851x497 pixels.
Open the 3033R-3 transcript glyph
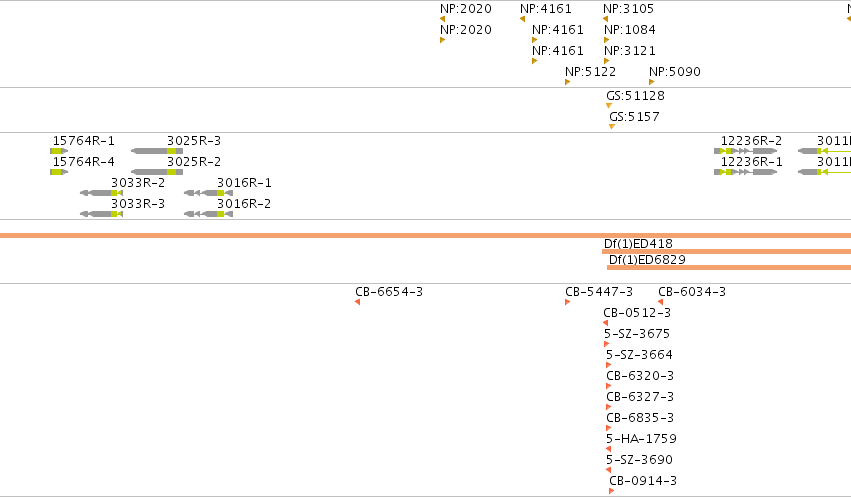pyautogui.click(x=101, y=214)
